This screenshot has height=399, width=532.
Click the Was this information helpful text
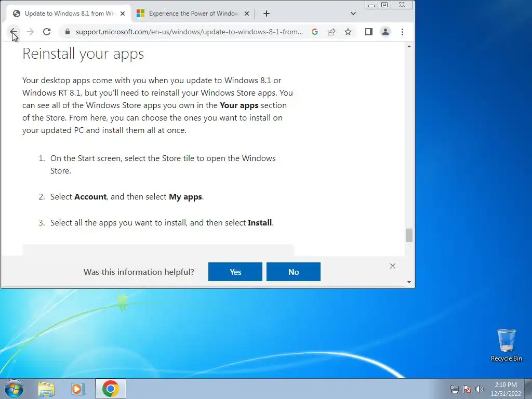139,272
